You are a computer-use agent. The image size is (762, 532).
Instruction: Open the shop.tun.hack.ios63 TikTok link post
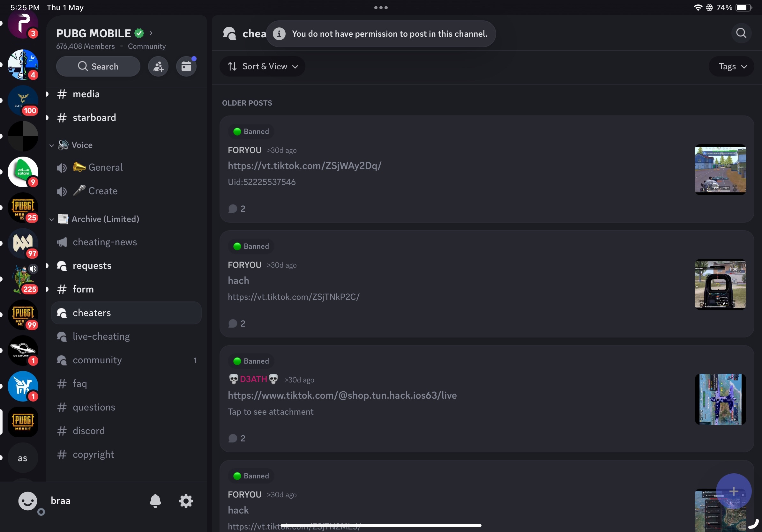342,395
